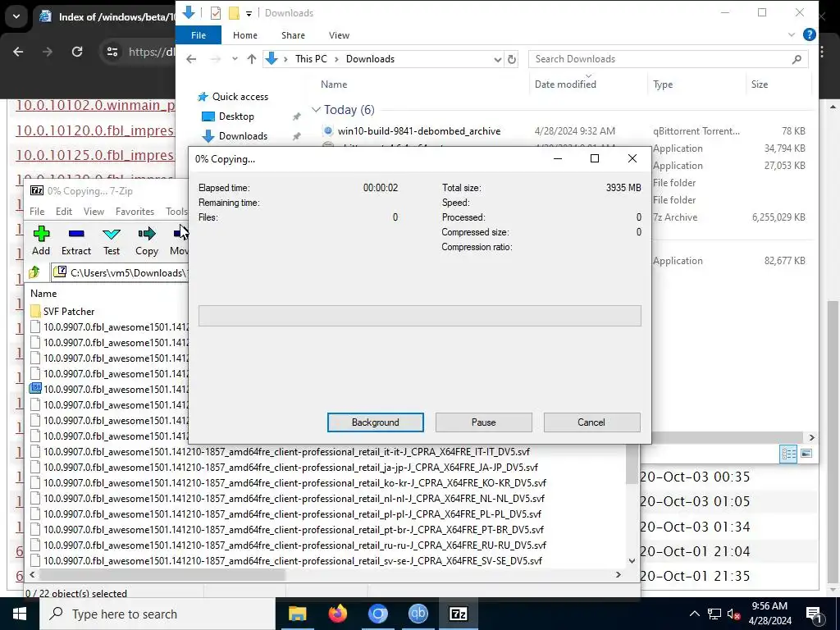Open browser site information icon
The width and height of the screenshot is (840, 630).
pos(112,52)
